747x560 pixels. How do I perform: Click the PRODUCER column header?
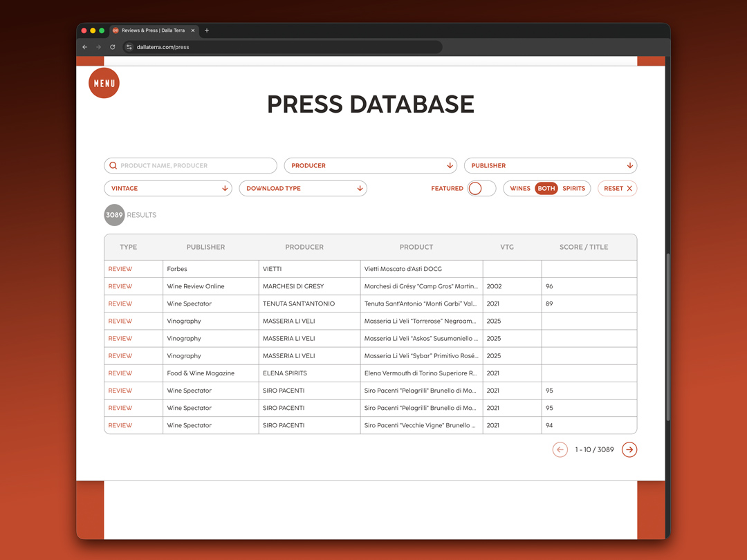tap(304, 247)
